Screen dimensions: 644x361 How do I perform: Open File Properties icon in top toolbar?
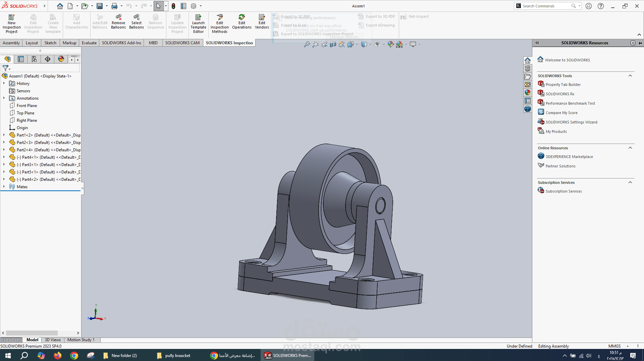click(183, 6)
